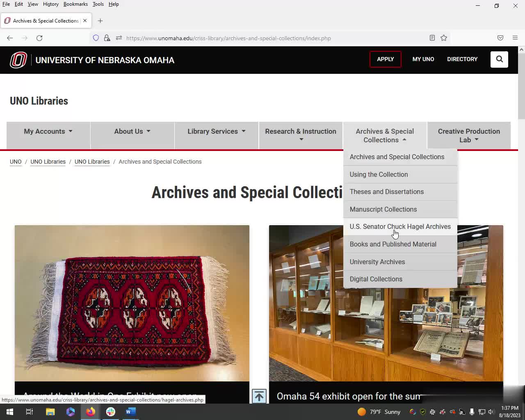The width and height of the screenshot is (525, 420).
Task: Click the APPLY button
Action: coord(386,59)
